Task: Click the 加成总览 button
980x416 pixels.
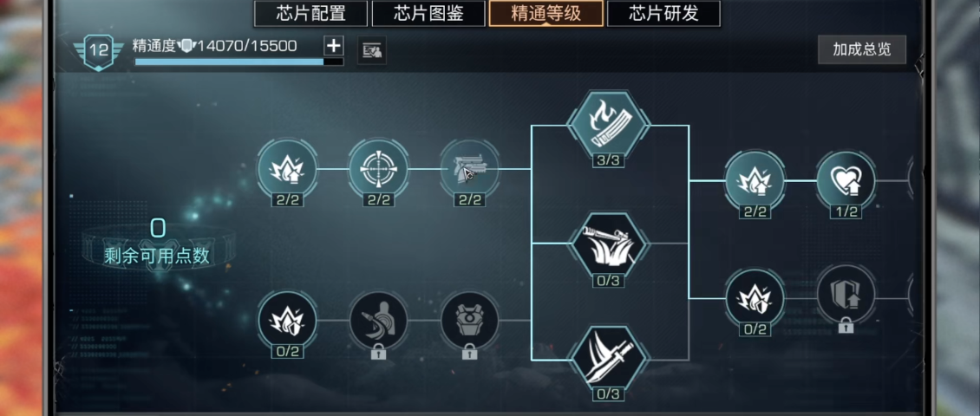Action: (862, 49)
